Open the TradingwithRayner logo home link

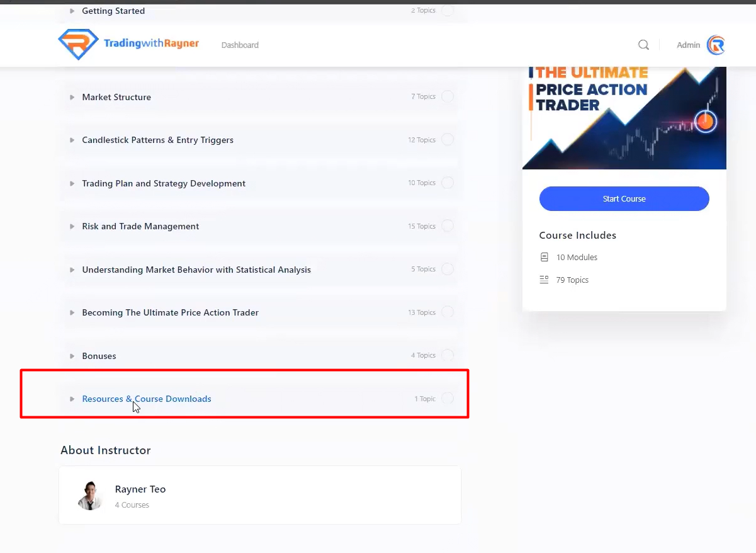coord(128,44)
